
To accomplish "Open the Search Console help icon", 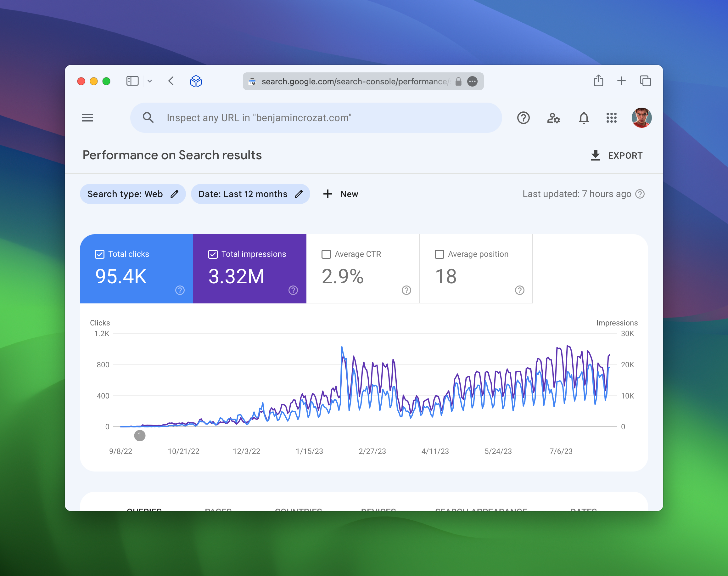I will pos(524,118).
